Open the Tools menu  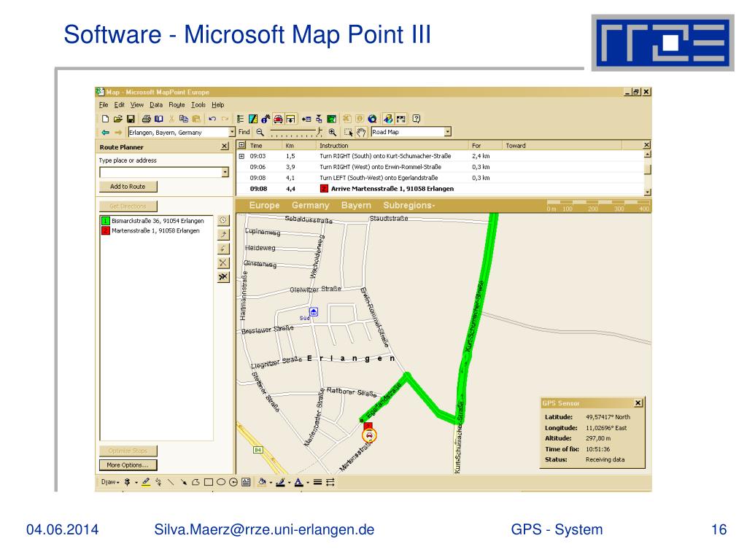tap(198, 105)
